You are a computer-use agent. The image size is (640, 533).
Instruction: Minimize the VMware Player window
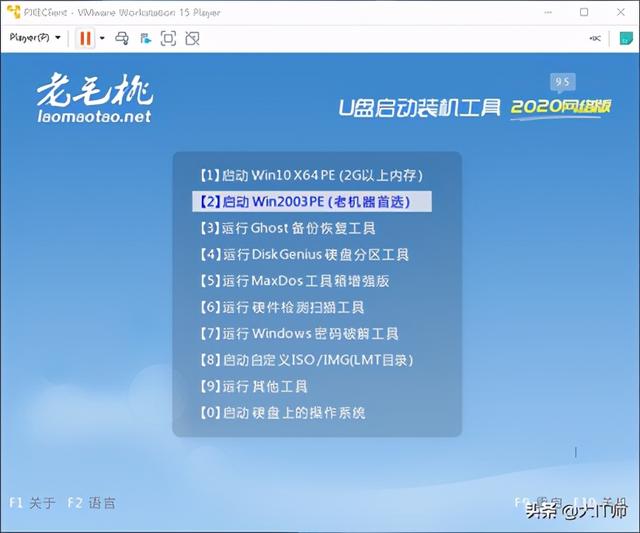pyautogui.click(x=548, y=12)
